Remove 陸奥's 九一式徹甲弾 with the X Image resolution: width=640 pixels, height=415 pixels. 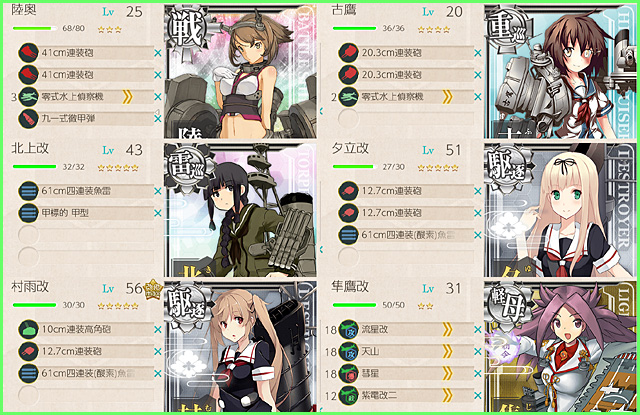click(158, 119)
